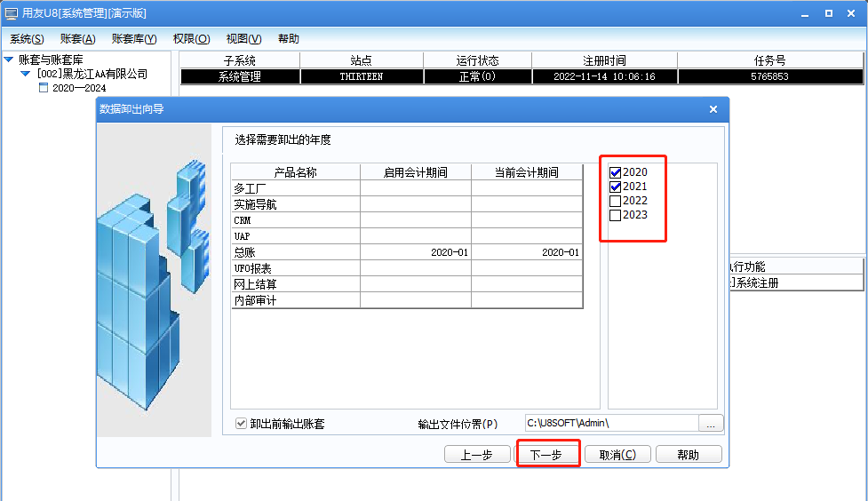Click the 子系统 column header
Viewport: 868px width, 501px height.
[x=240, y=60]
